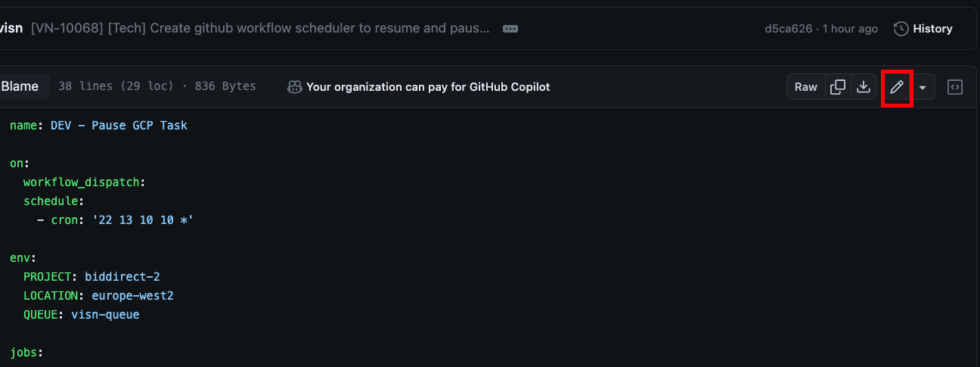This screenshot has height=367, width=980.
Task: Open the file History with the clock icon
Action: point(923,29)
